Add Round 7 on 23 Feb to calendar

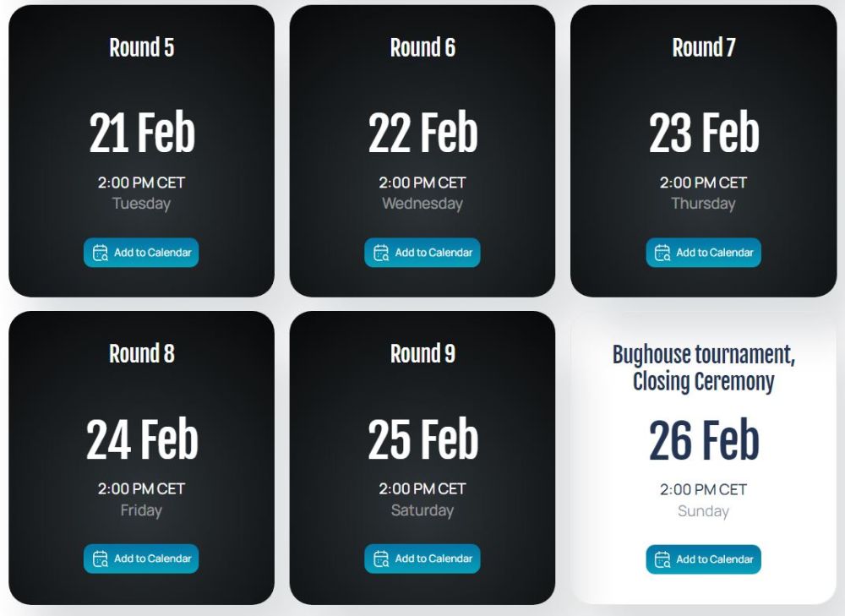(x=703, y=252)
